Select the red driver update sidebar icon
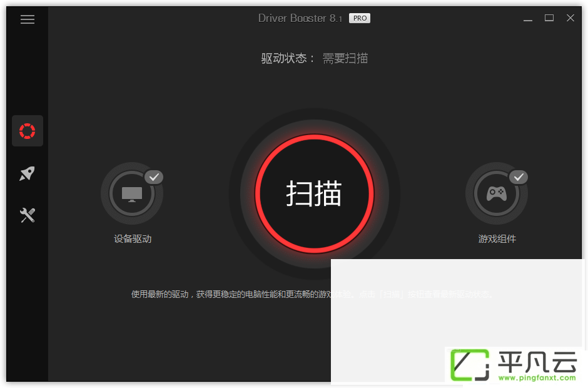This screenshot has height=388, width=588. point(28,131)
